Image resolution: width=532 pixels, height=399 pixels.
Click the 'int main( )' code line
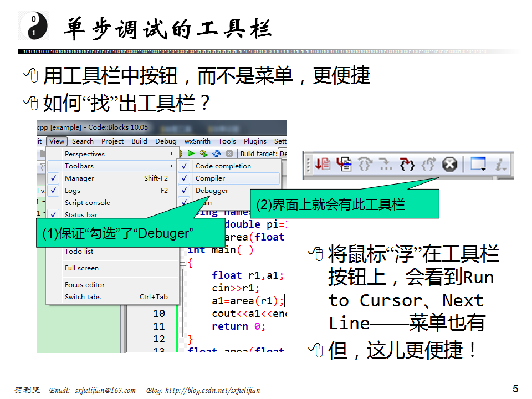(221, 250)
